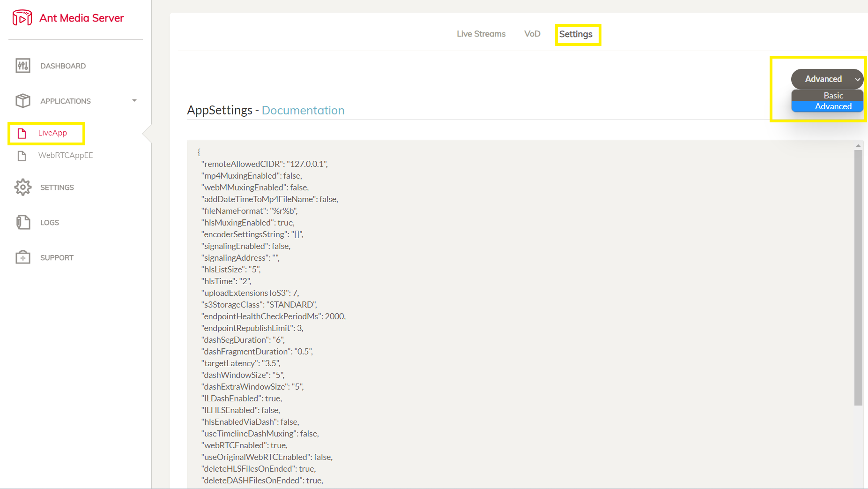Image resolution: width=868 pixels, height=489 pixels.
Task: Switch to the Live Streams tab
Action: (481, 34)
